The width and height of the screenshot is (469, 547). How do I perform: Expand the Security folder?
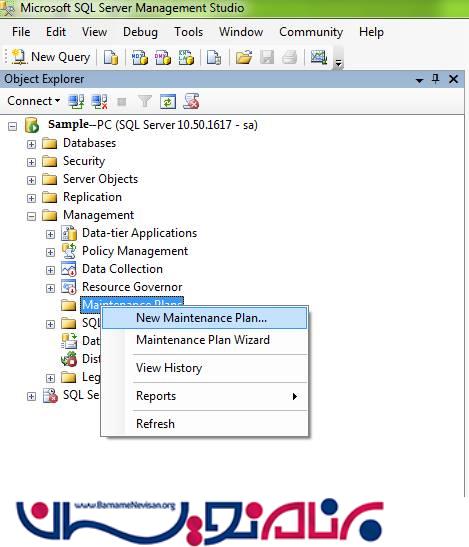coord(31,162)
